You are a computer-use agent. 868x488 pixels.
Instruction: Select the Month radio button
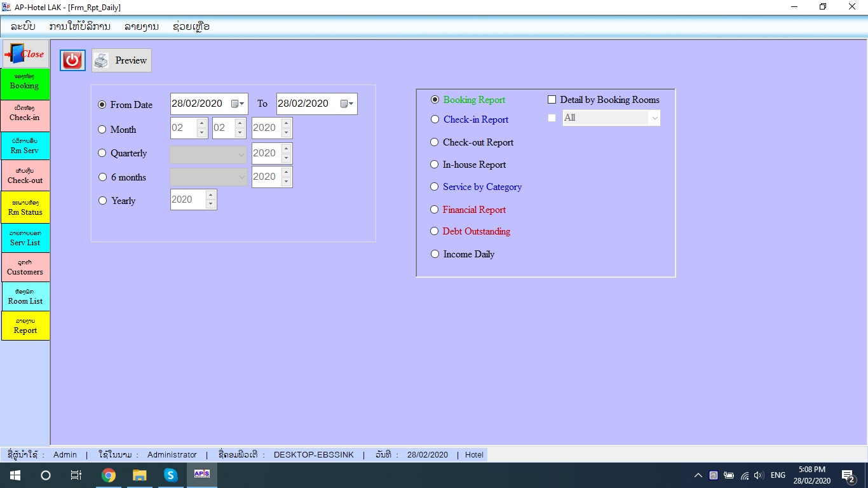click(x=102, y=130)
